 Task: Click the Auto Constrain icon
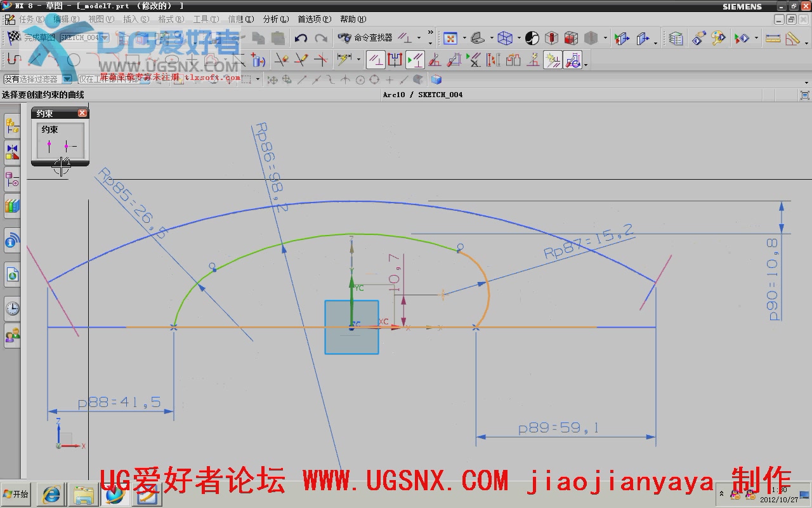tap(435, 60)
